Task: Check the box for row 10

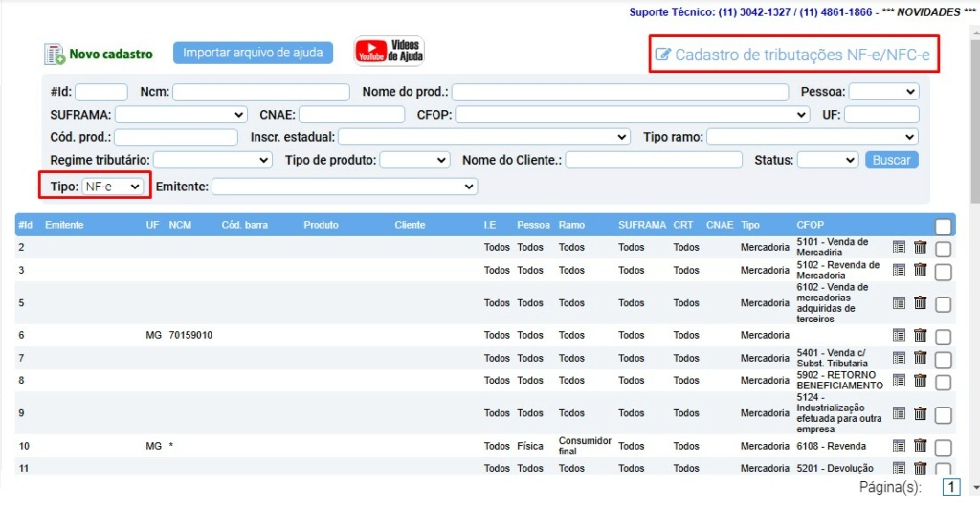Action: tap(943, 448)
